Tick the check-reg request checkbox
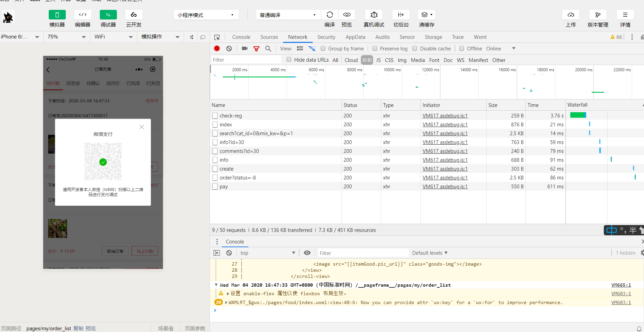The width and height of the screenshot is (644, 332). 215,115
